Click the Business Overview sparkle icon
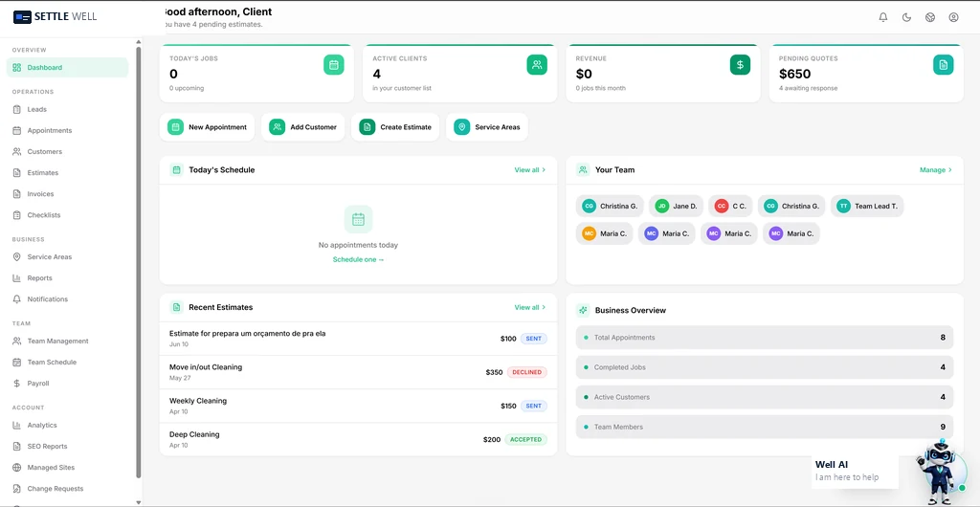This screenshot has width=980, height=507. click(583, 310)
